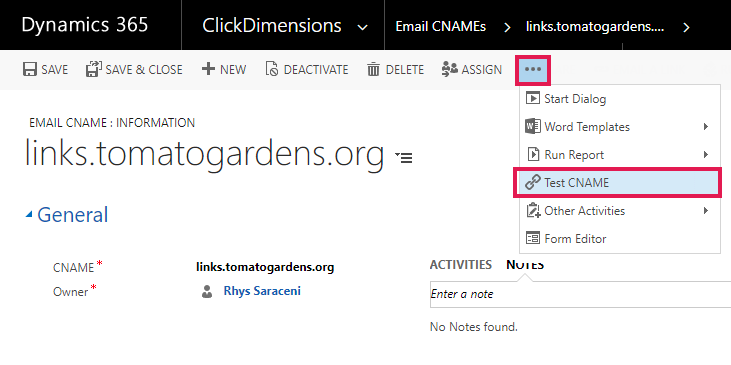Click the Form Editor icon
This screenshot has height=365, width=731.
[x=532, y=238]
